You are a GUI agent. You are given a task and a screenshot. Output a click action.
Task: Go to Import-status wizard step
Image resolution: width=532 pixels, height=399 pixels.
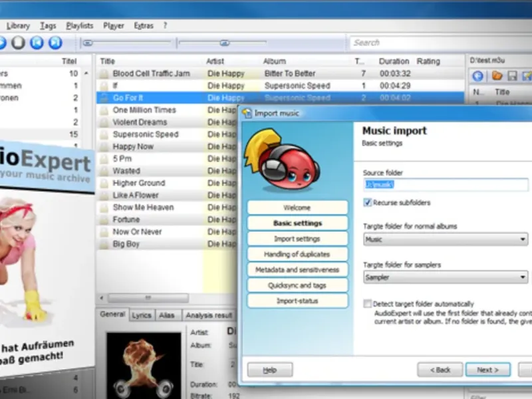[x=297, y=301]
